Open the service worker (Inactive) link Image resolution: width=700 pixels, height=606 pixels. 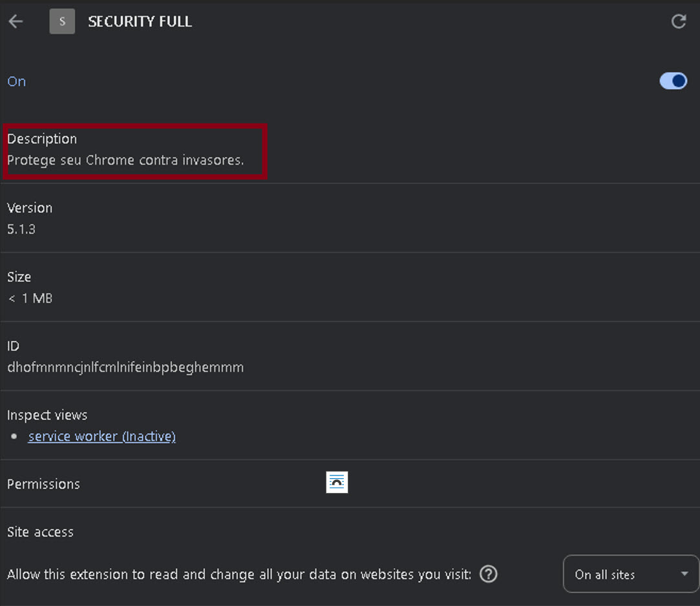(101, 436)
